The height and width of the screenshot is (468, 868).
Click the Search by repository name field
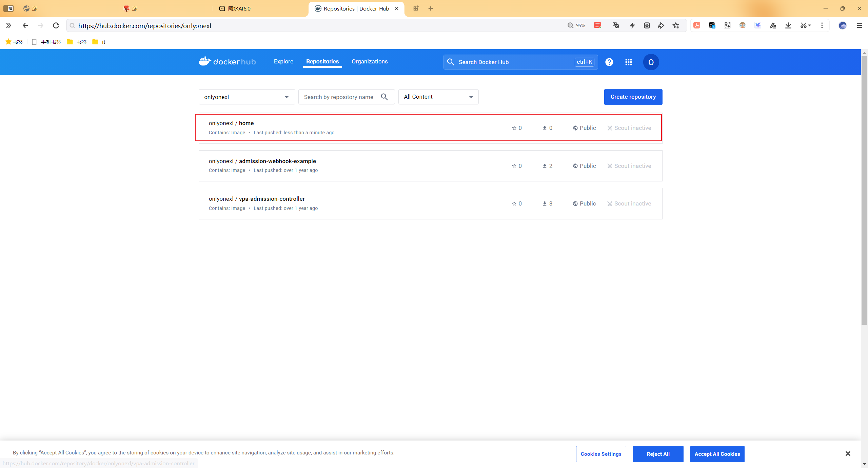click(346, 97)
